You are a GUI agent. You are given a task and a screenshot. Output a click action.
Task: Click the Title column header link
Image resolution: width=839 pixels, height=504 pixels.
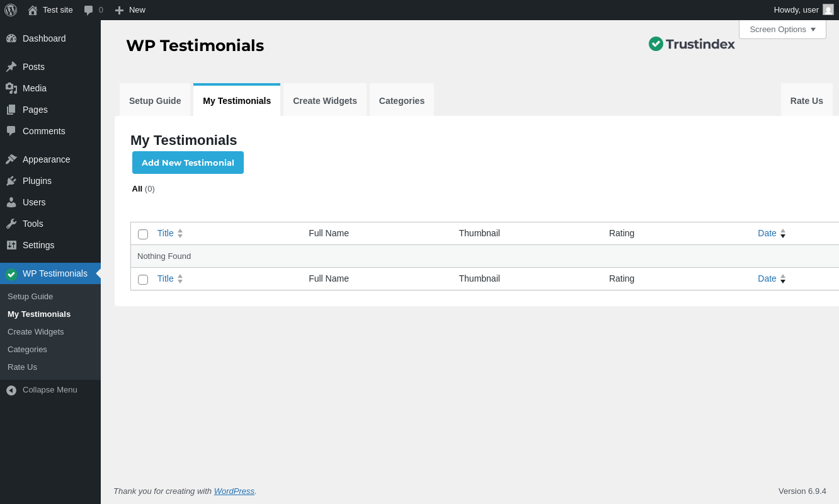pos(165,233)
